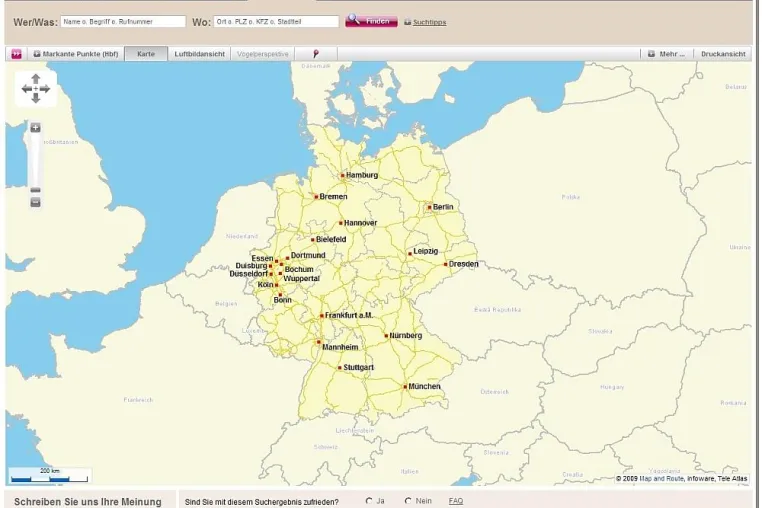Switch to the Luftbildansicht tab
Viewport: 762px width, 508px height.
click(x=199, y=54)
